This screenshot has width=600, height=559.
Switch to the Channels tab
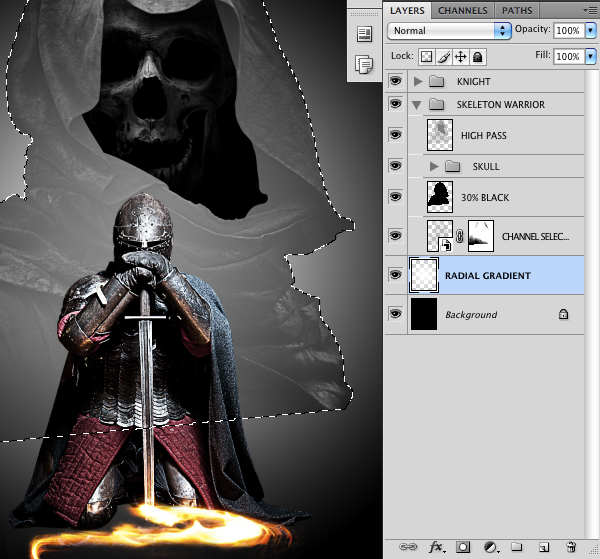pos(463,10)
